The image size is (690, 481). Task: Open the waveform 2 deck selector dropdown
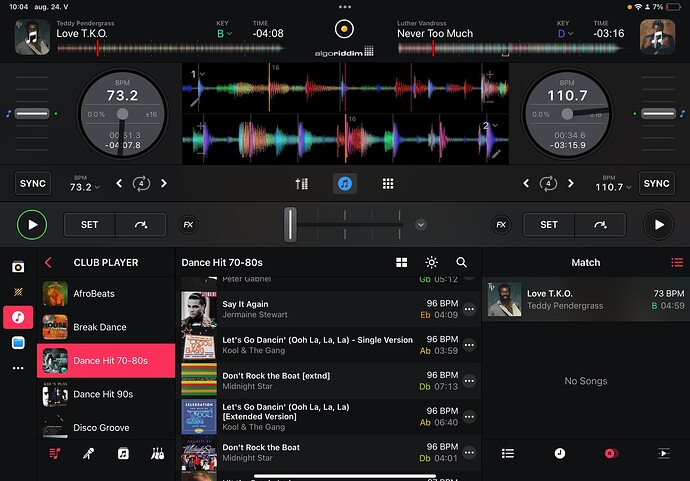pyautogui.click(x=490, y=125)
